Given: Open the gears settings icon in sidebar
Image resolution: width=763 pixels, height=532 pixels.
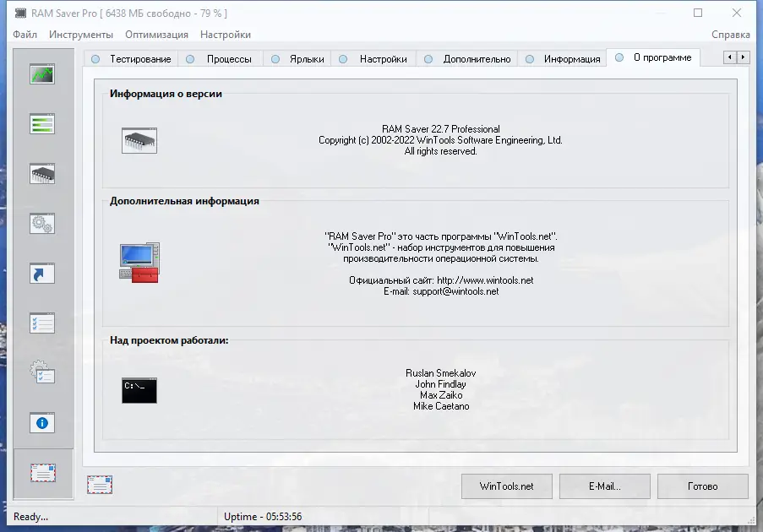Looking at the screenshot, I should [41, 223].
